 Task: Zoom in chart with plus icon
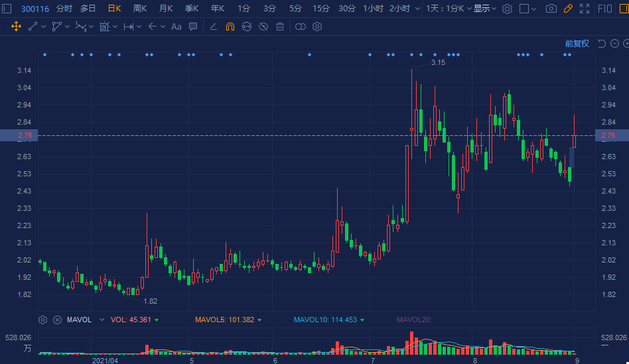click(626, 43)
